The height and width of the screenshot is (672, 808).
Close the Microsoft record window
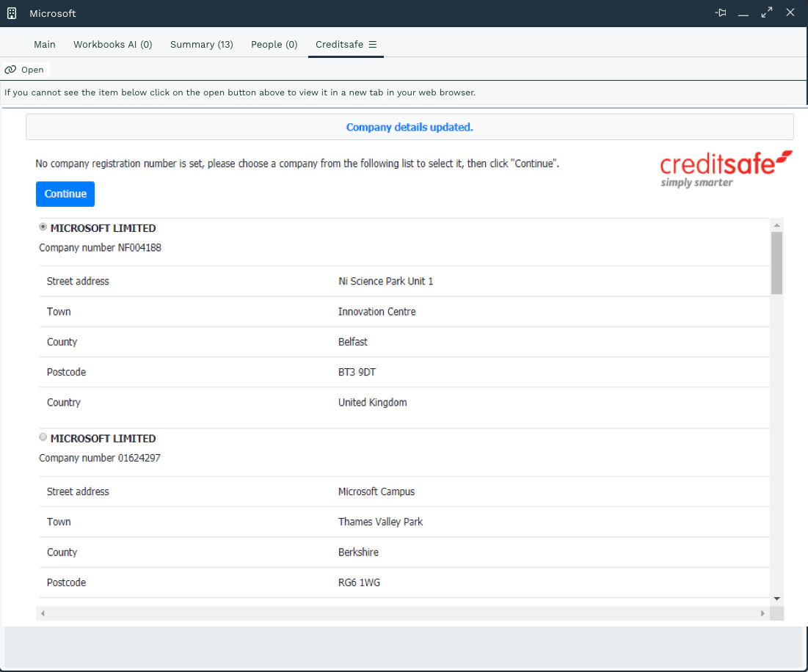(790, 12)
